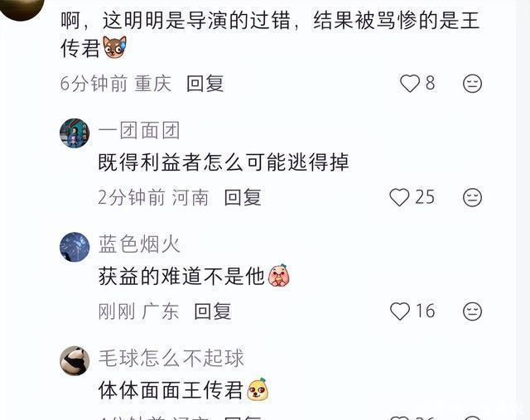The image size is (530, 420).
Task: Reply to 一团面团's 河南 comment
Action: tap(243, 197)
